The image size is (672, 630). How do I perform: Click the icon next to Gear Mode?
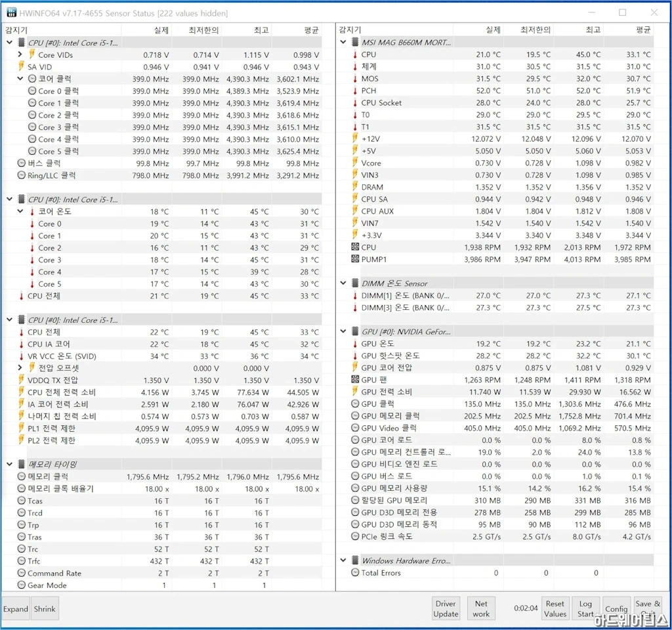22,585
